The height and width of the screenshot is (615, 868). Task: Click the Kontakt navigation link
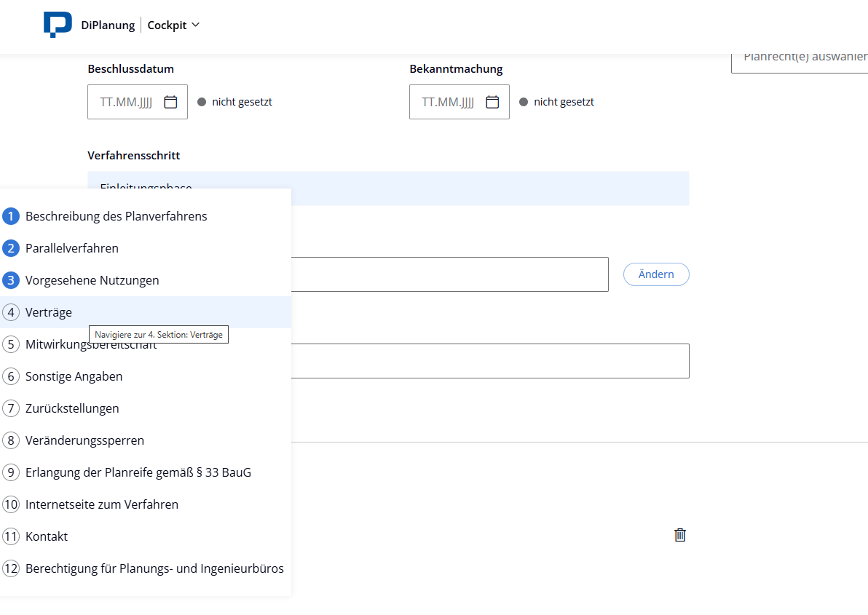[x=47, y=536]
